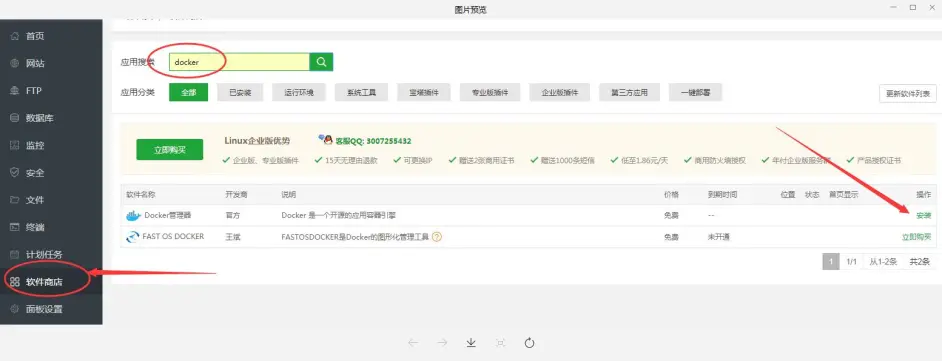Viewport: 942px width, 361px height.
Task: Click the 王斌 developer cell
Action: [x=232, y=237]
